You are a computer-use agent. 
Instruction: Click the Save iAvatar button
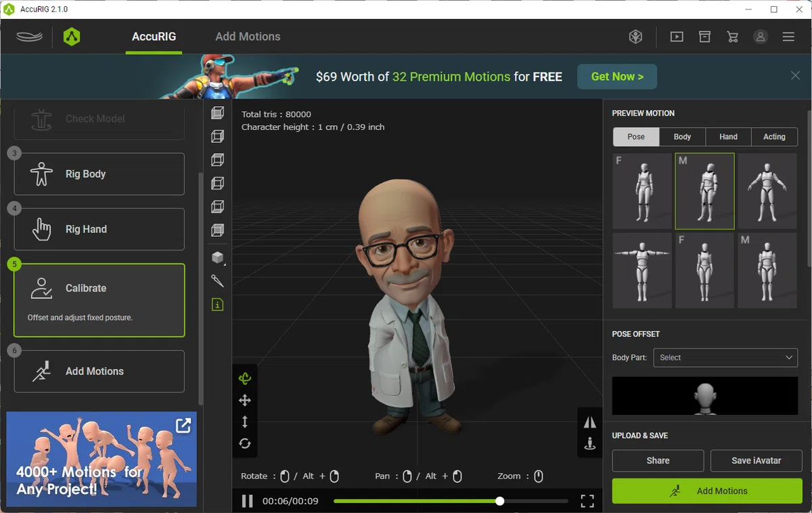(756, 461)
